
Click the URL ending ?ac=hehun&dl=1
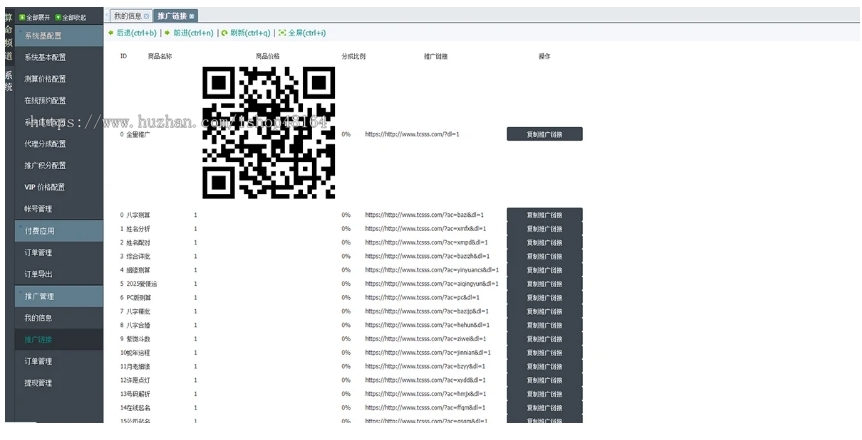(427, 325)
